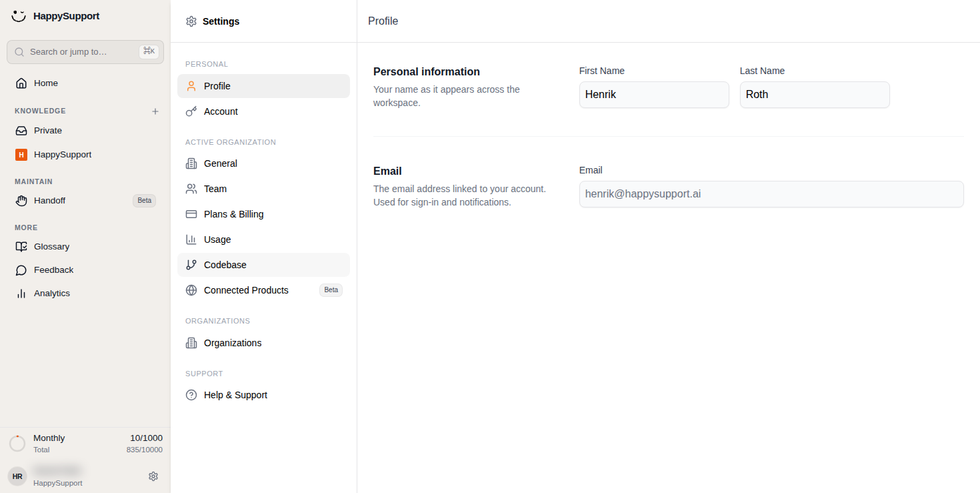This screenshot has width=980, height=493.
Task: Click the ACTIVE ORGANIZATION section label
Action: [231, 142]
